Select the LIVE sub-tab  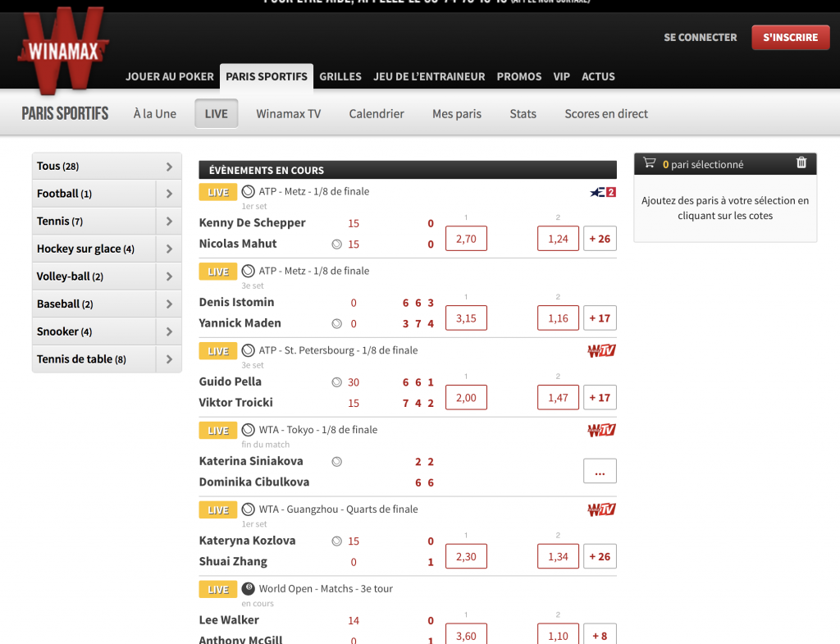217,113
